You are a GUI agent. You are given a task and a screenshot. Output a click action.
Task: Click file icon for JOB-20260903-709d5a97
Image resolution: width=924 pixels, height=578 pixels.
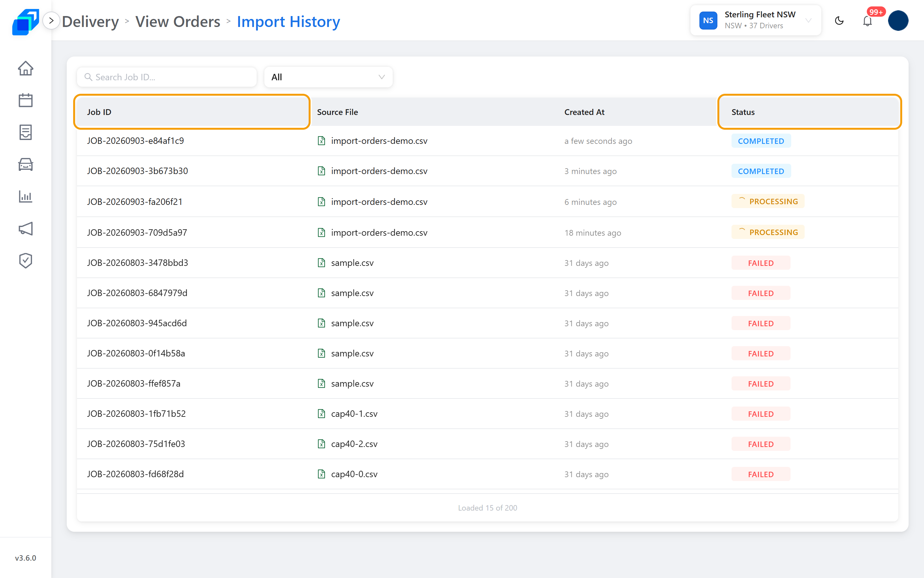(321, 232)
